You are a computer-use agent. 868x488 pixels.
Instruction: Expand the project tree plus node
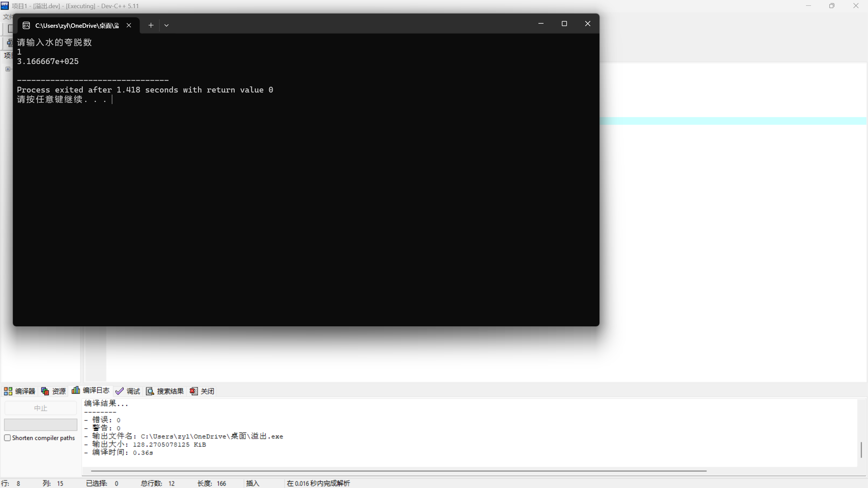click(7, 69)
